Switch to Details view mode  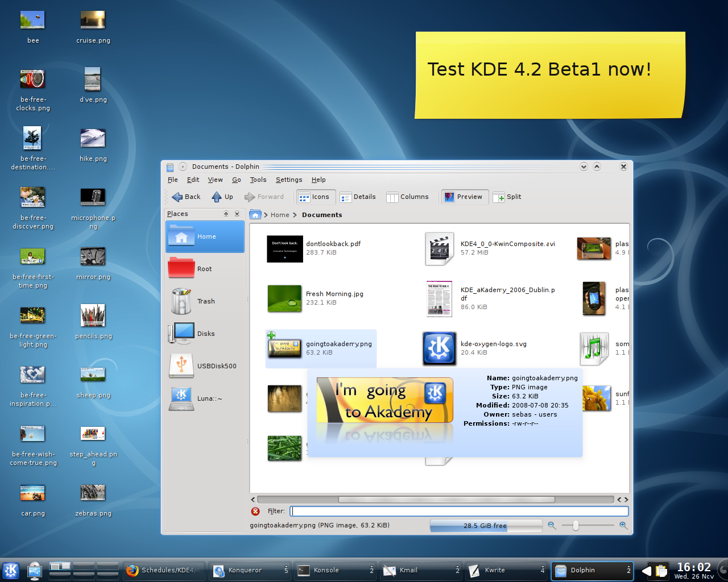(358, 197)
